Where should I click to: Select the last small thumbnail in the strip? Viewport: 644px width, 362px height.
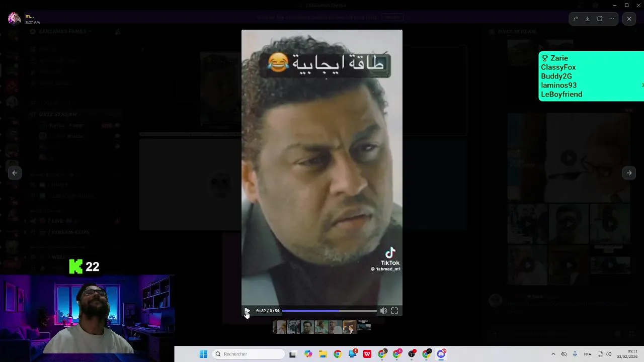pyautogui.click(x=364, y=326)
